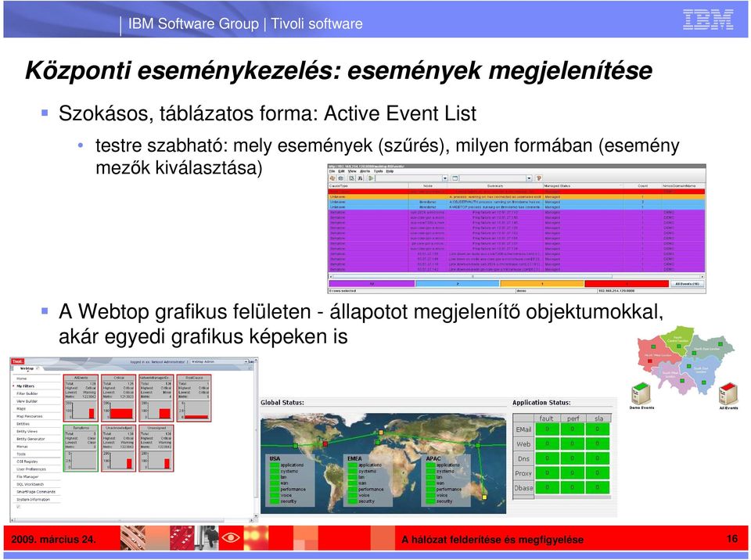Click USA applications status indicator
The image size is (751, 560).
coord(275,465)
